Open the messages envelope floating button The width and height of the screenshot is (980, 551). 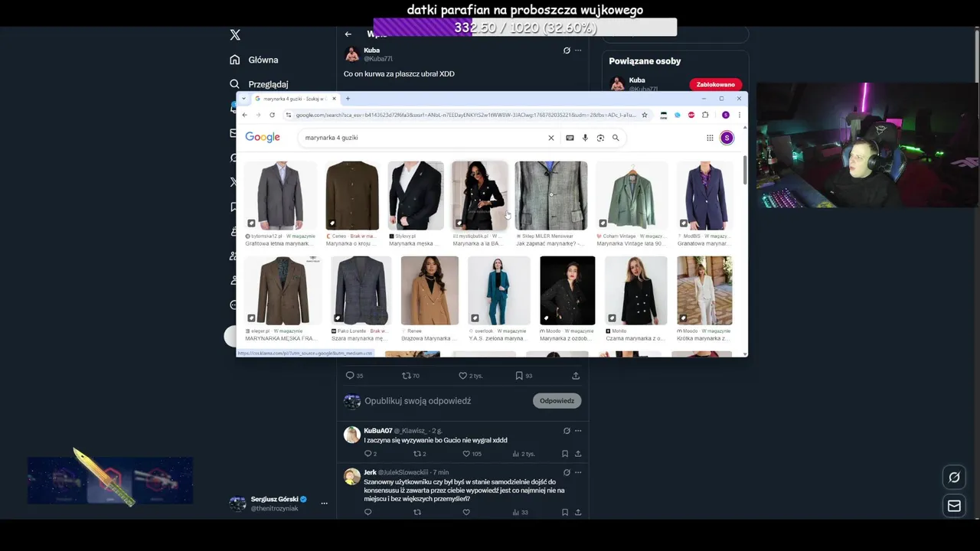click(x=954, y=506)
